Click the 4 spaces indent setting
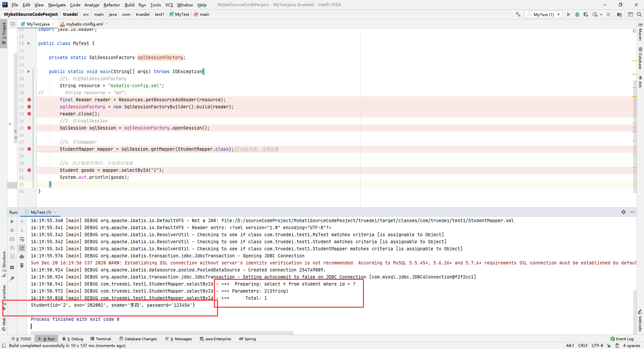 click(x=631, y=345)
